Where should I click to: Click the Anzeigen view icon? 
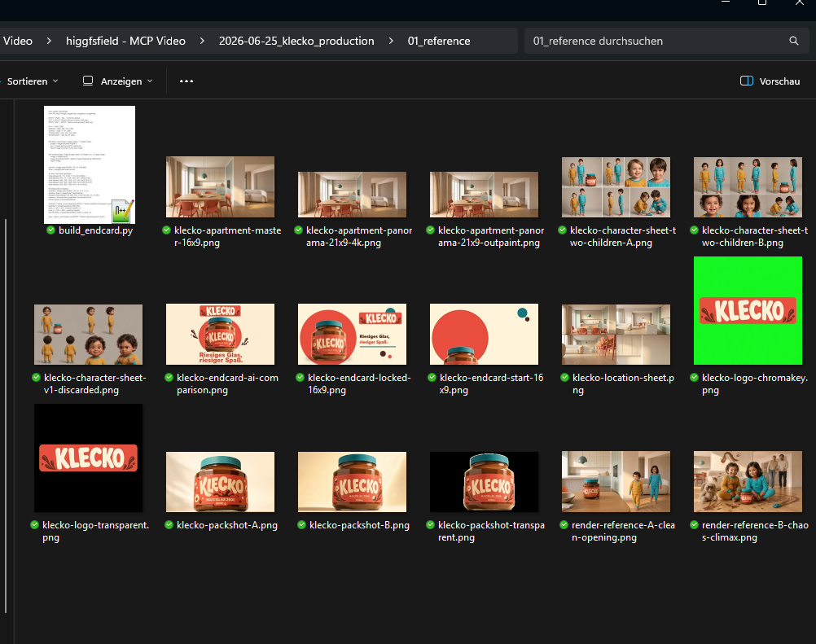click(88, 81)
